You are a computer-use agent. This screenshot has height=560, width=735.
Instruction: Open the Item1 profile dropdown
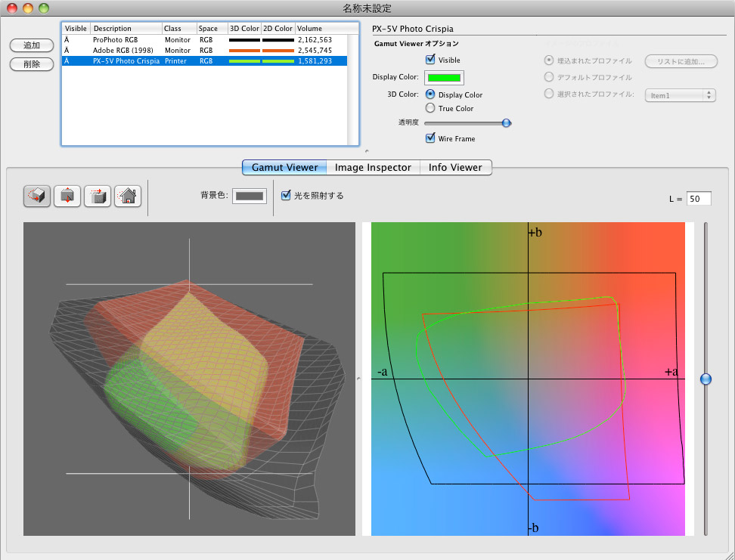(680, 95)
